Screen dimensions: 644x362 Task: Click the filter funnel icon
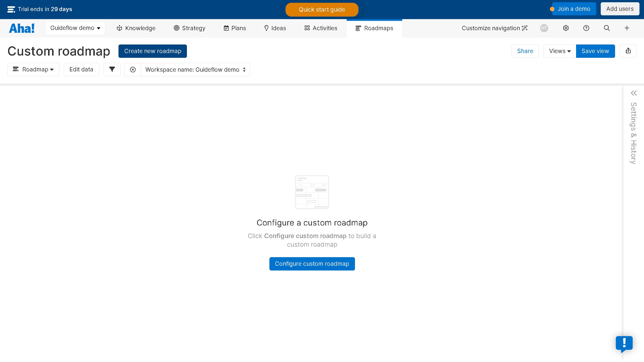click(x=112, y=69)
